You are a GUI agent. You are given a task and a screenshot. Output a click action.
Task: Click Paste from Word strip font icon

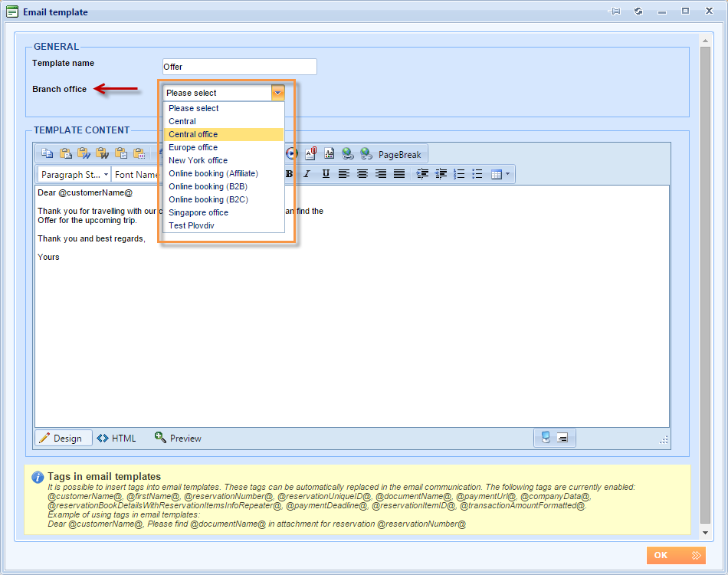click(x=102, y=153)
